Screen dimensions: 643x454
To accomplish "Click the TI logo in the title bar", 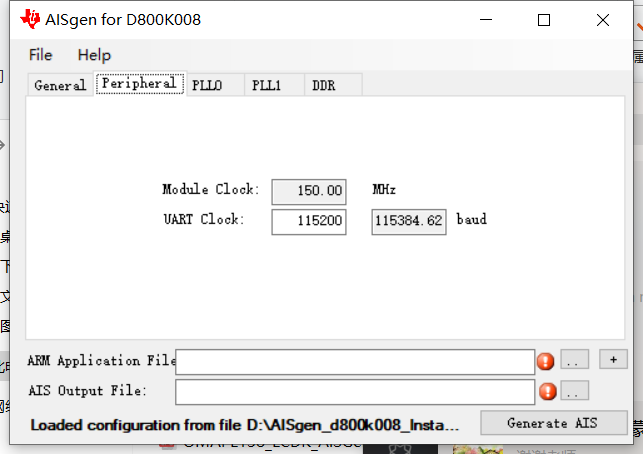I will [x=30, y=19].
